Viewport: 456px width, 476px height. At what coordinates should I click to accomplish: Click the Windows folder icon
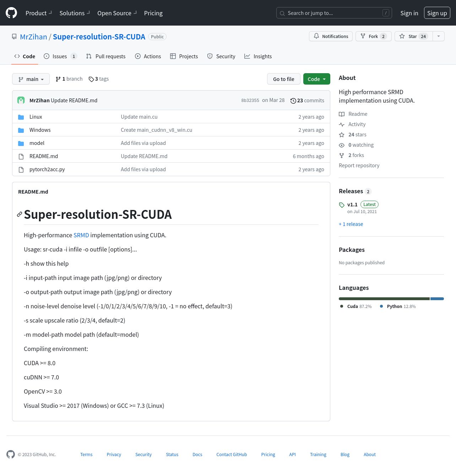click(21, 130)
